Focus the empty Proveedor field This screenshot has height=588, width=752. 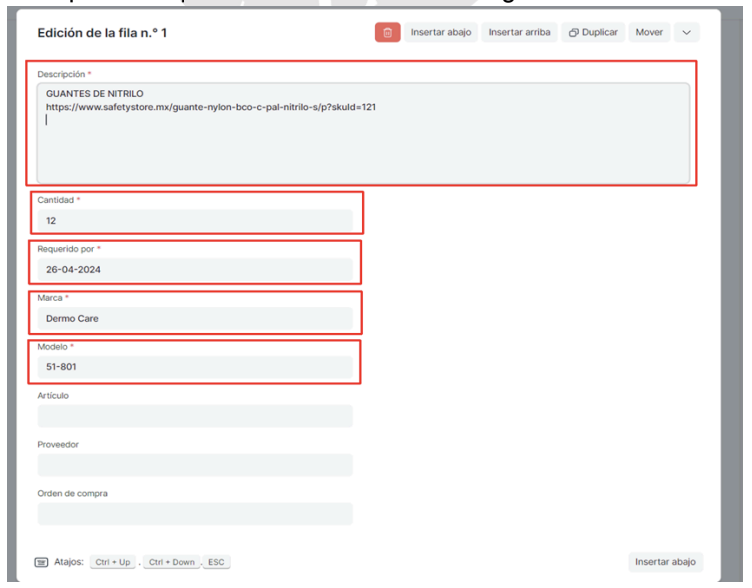[195, 465]
